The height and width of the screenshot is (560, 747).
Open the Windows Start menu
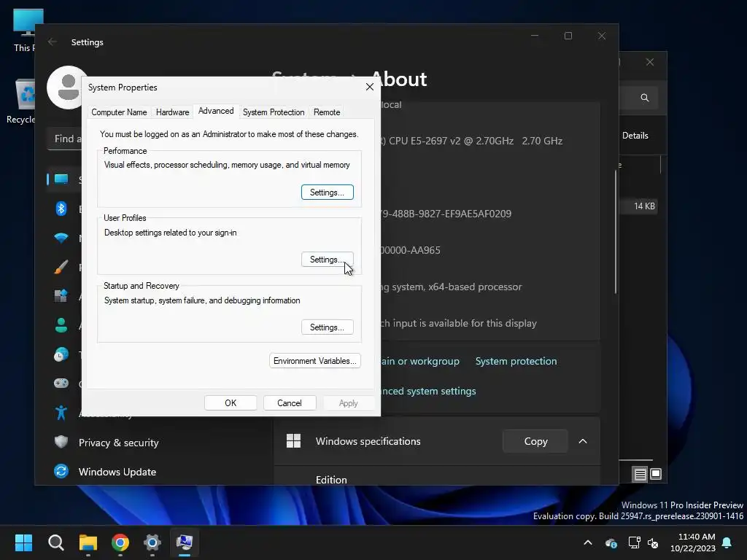[x=23, y=542]
